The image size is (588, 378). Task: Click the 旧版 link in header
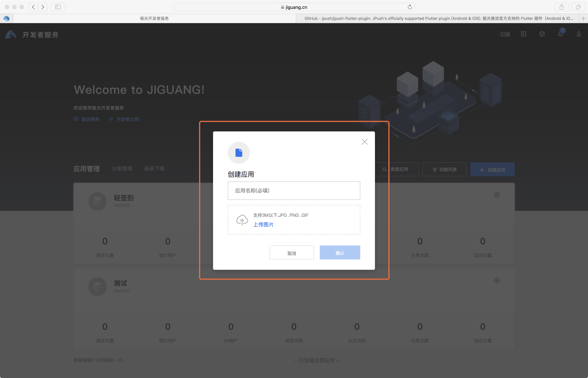[x=505, y=34]
